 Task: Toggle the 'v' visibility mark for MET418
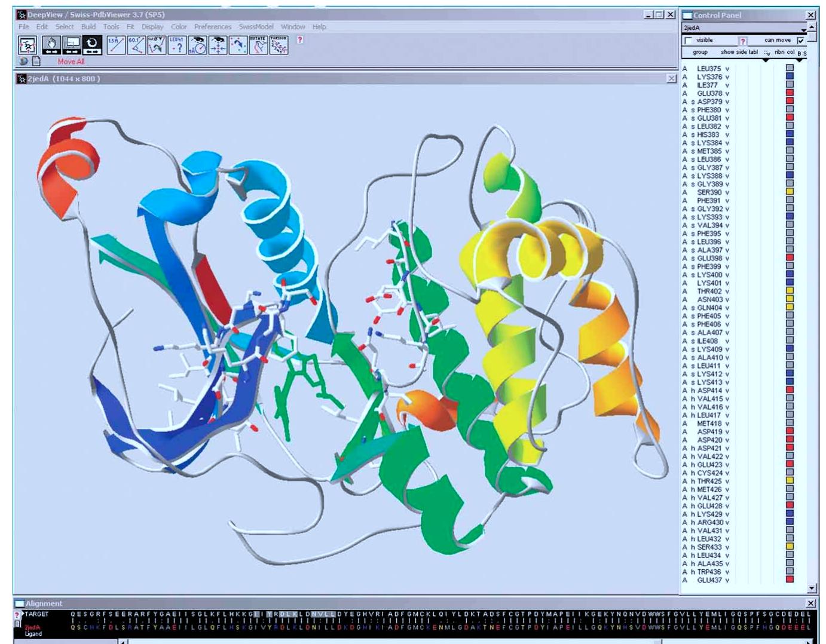(x=727, y=424)
